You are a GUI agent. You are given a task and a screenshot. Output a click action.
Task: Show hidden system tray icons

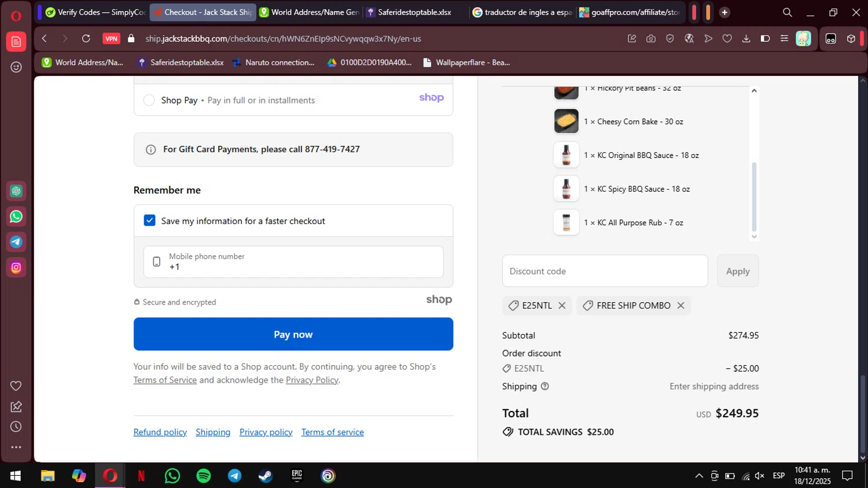[x=699, y=476]
